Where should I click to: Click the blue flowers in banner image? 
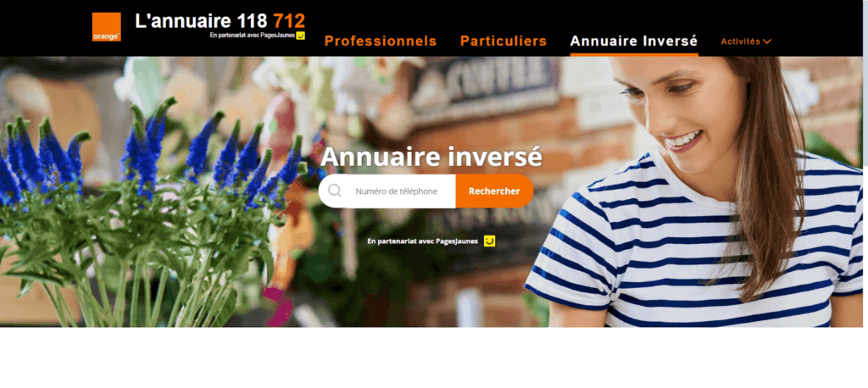tap(149, 155)
